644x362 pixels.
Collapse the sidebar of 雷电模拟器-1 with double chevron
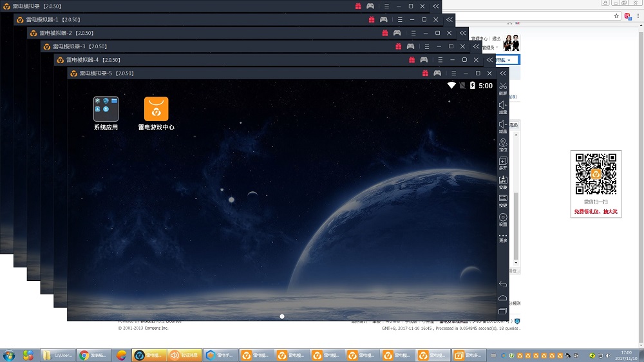450,19
